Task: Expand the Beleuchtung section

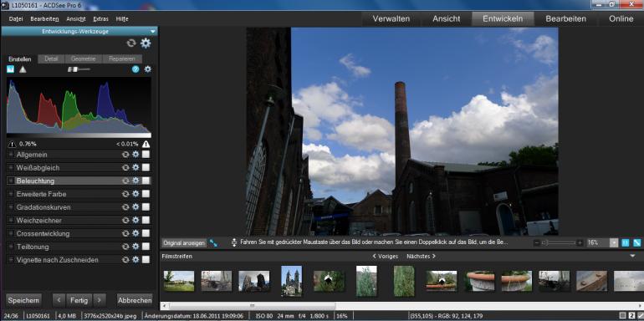Action: click(11, 181)
